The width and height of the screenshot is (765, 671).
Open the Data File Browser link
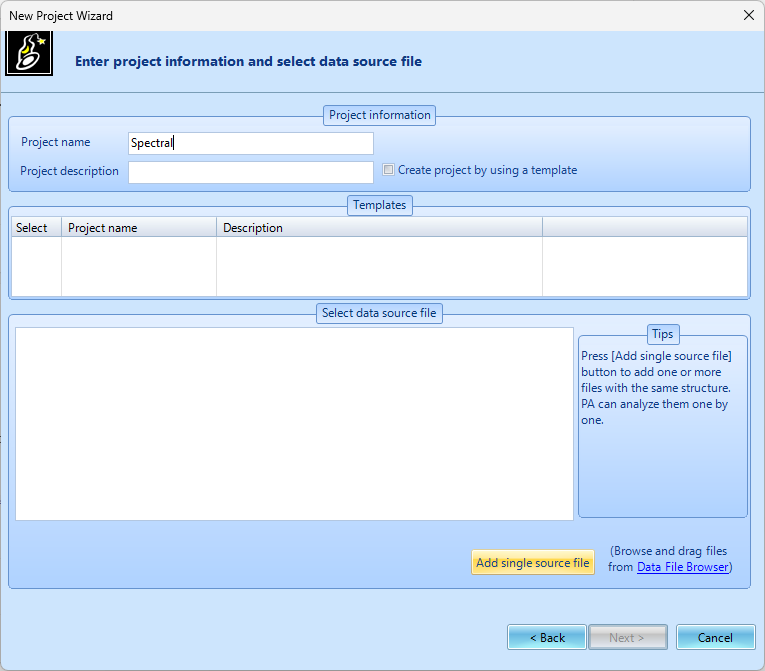pyautogui.click(x=683, y=567)
